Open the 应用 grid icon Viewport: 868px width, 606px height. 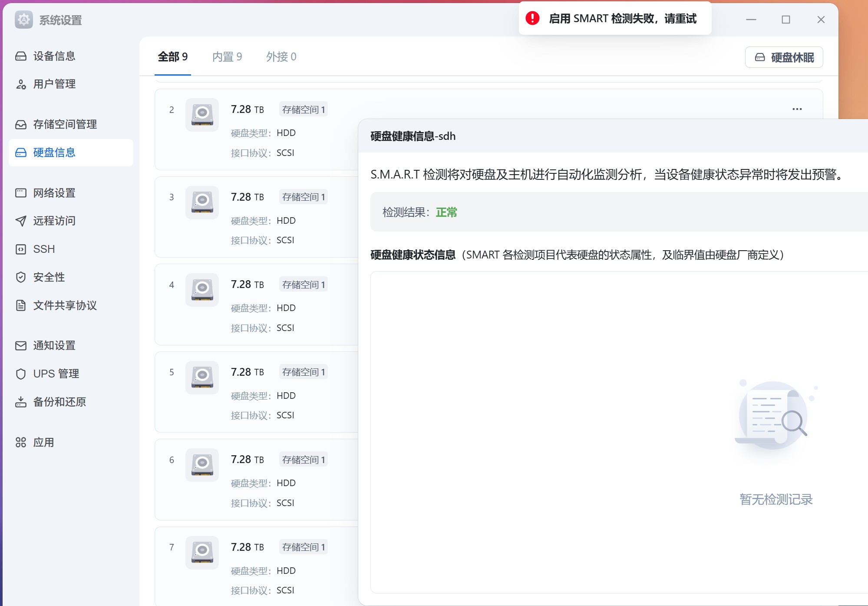[21, 442]
